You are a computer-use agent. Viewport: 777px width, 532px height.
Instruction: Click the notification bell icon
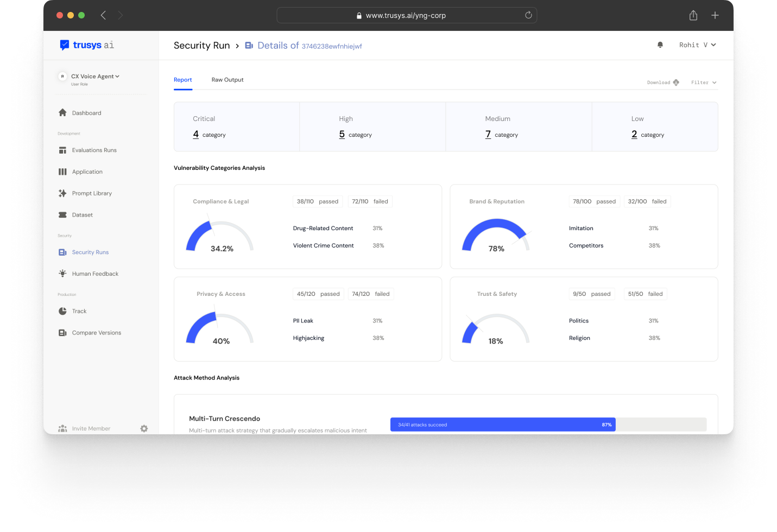click(x=660, y=45)
